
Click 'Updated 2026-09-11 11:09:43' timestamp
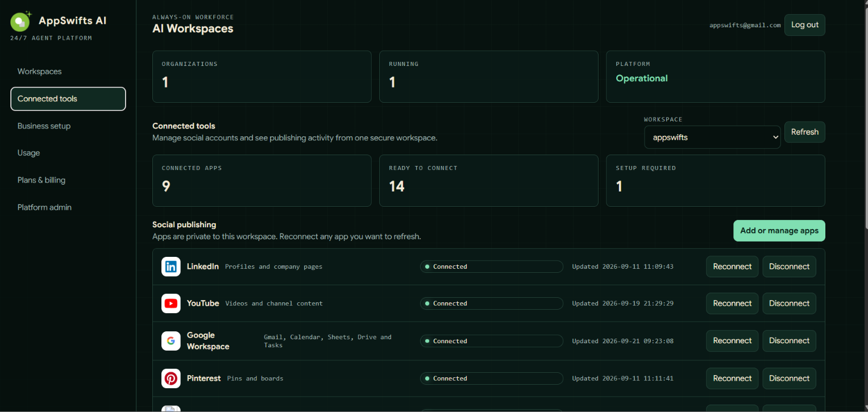(622, 267)
